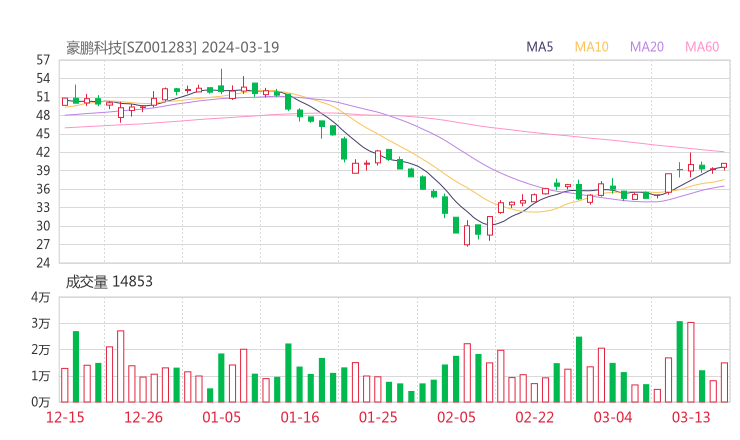The height and width of the screenshot is (440, 740).
Task: Click the 4万 volume axis label
Action: (x=41, y=297)
